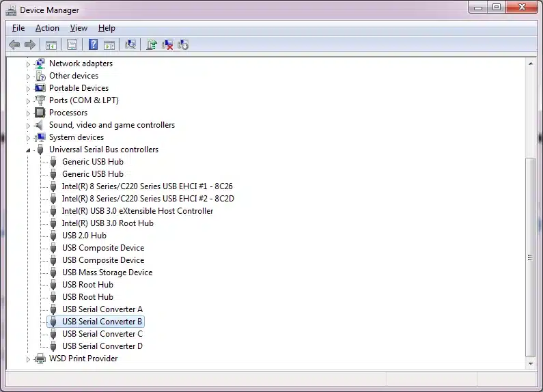Image resolution: width=543 pixels, height=392 pixels.
Task: Click the Sound controllers speaker icon
Action: pos(40,125)
